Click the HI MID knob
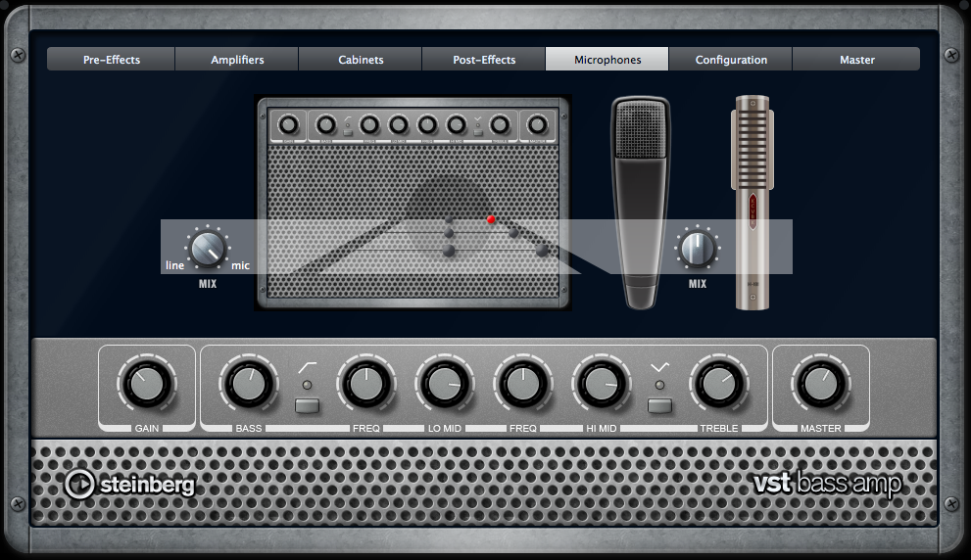 [602, 384]
